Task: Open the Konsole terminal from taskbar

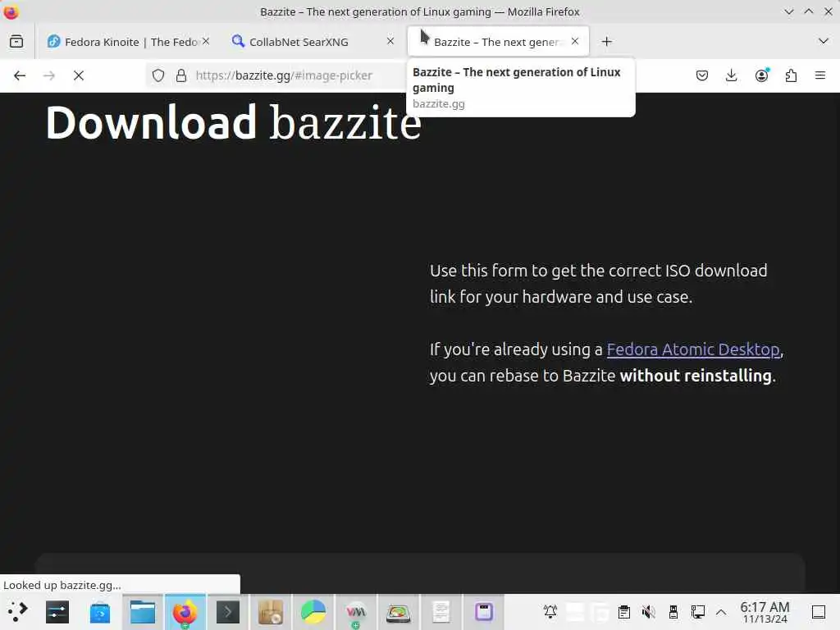Action: point(228,612)
